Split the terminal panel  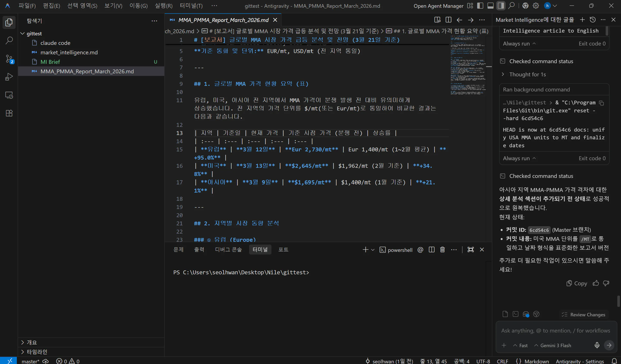pos(431,250)
